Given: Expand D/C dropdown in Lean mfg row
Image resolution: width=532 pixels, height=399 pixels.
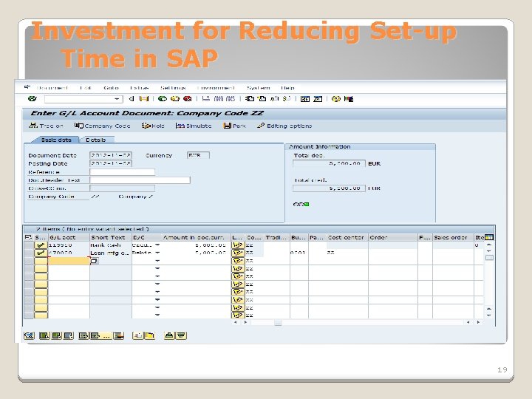Looking at the screenshot, I should pyautogui.click(x=157, y=253).
